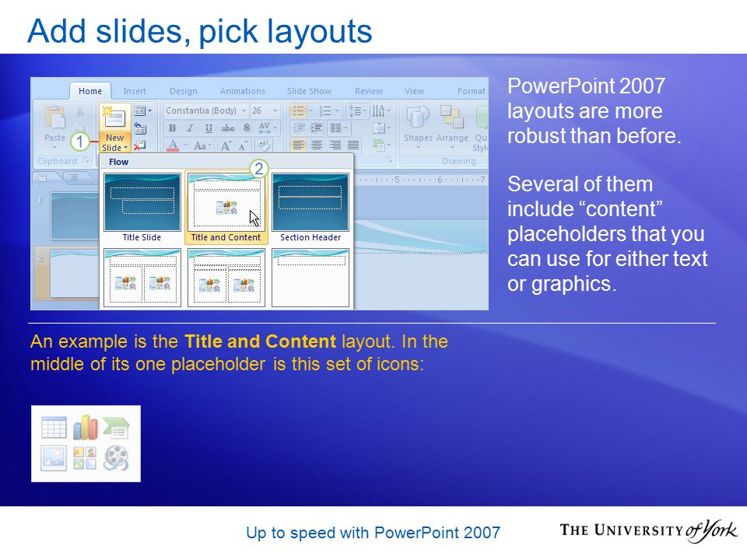Open the Clipboard group dialog launcher

coord(86,160)
